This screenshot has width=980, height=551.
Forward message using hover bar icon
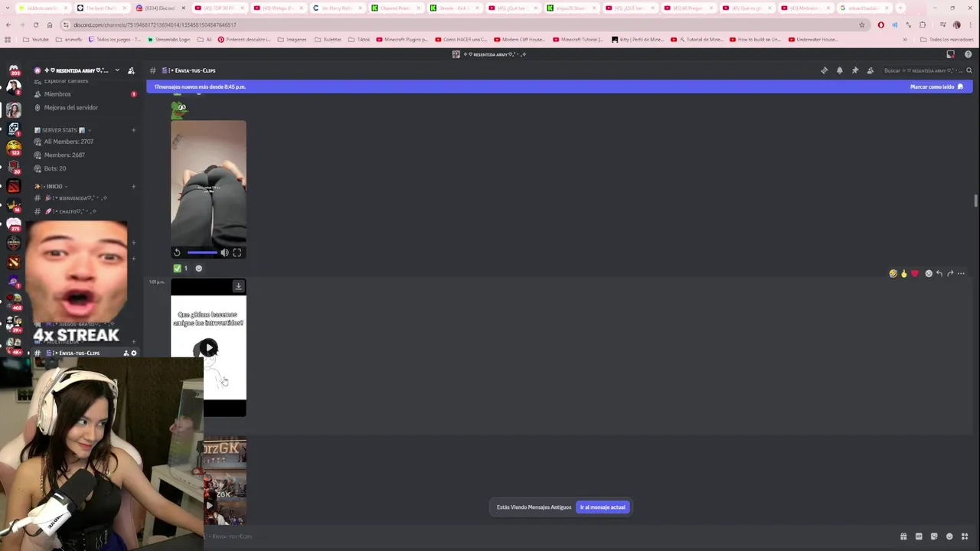[950, 273]
